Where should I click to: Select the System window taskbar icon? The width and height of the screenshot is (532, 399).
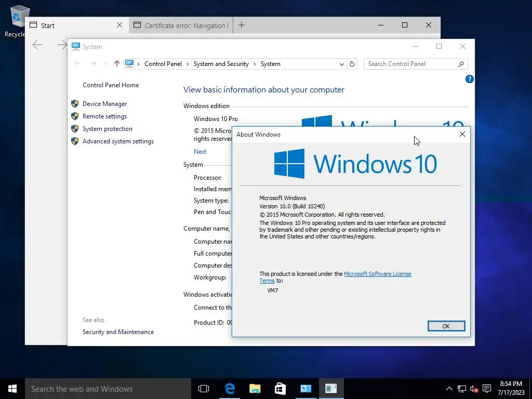305,389
